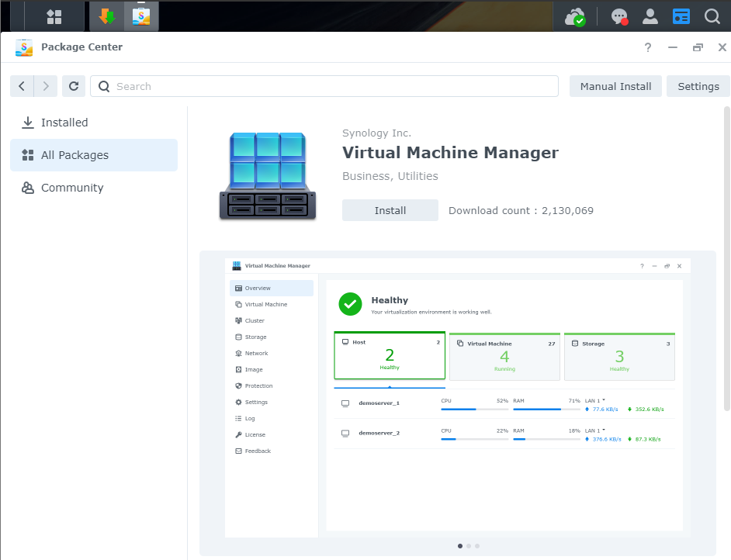Viewport: 731px width, 560px height.
Task: Select All Packages in the sidebar
Action: coord(94,155)
